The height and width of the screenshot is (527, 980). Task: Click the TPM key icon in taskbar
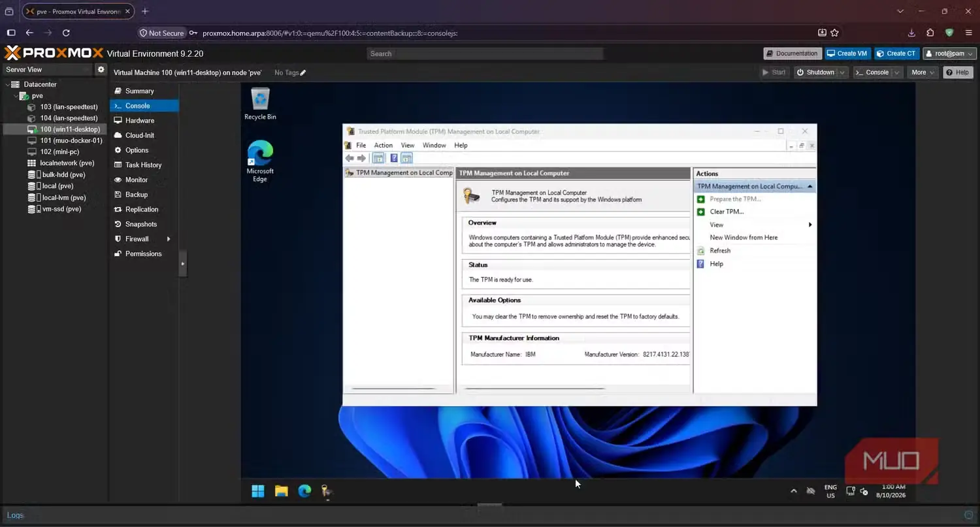(327, 492)
